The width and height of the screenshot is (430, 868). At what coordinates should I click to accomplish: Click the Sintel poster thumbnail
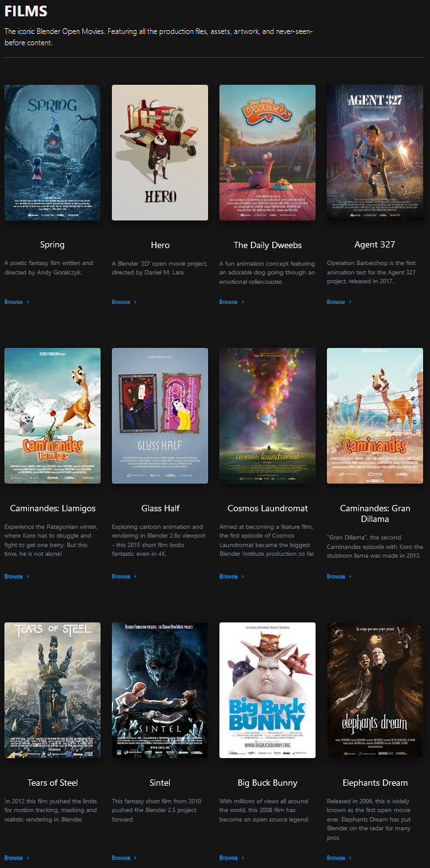(160, 690)
